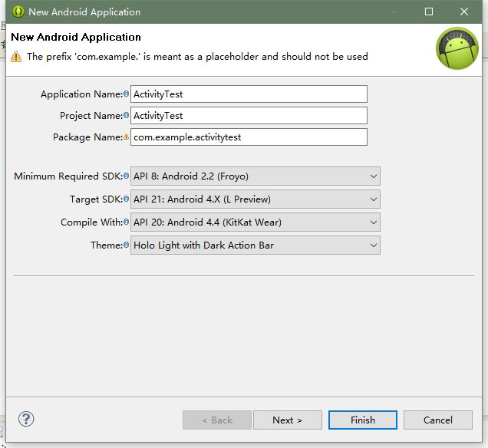Click the Target SDK info icon
Image resolution: width=488 pixels, height=448 pixels.
[x=126, y=199]
